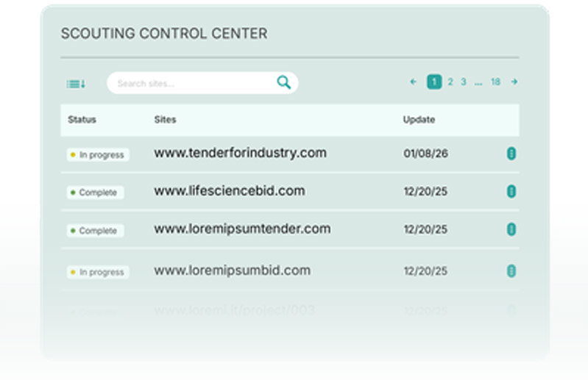
Task: Open options icon for tenderforindustry row
Action: pyautogui.click(x=511, y=154)
